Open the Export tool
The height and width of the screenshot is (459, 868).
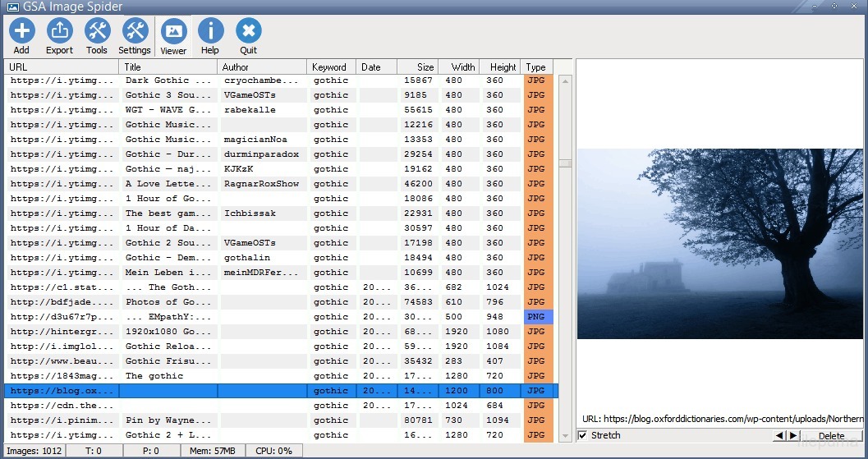[x=59, y=37]
